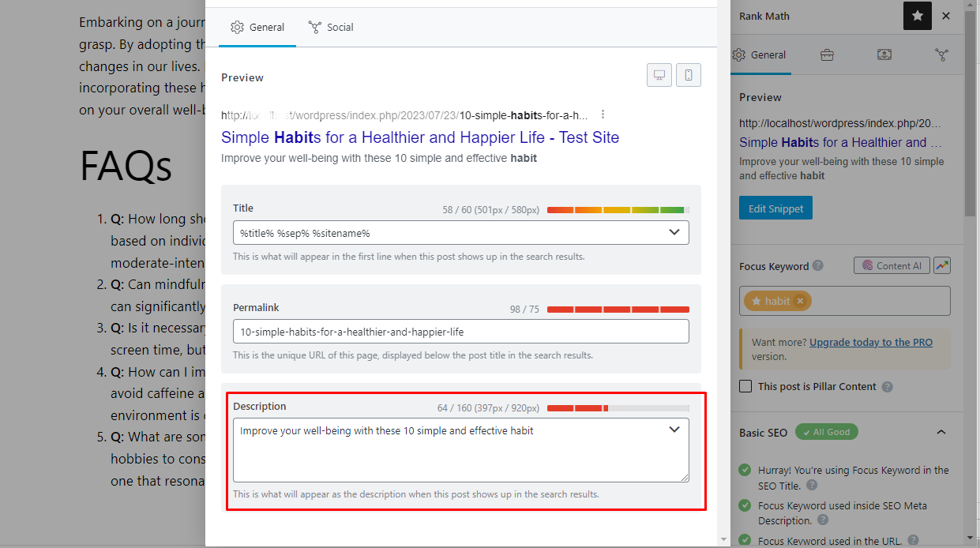
Task: Open the Schema tab icon
Action: coord(884,55)
